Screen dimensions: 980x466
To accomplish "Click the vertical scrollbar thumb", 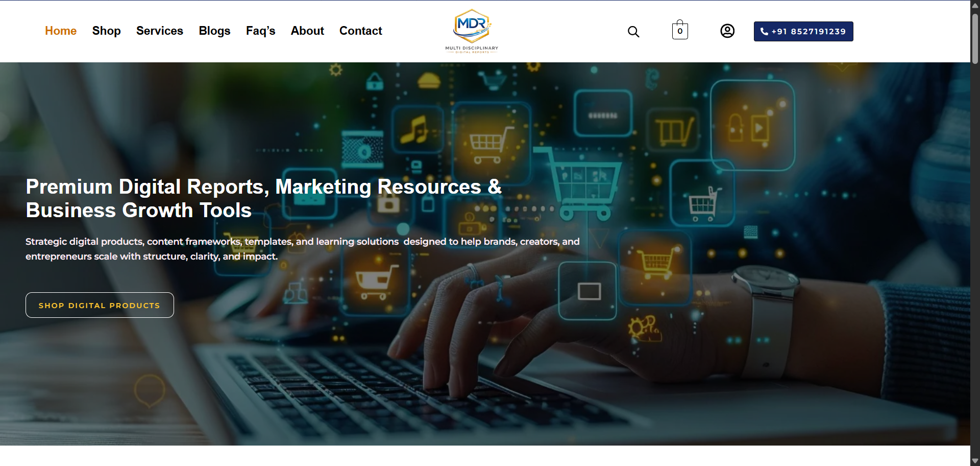I will pyautogui.click(x=975, y=38).
